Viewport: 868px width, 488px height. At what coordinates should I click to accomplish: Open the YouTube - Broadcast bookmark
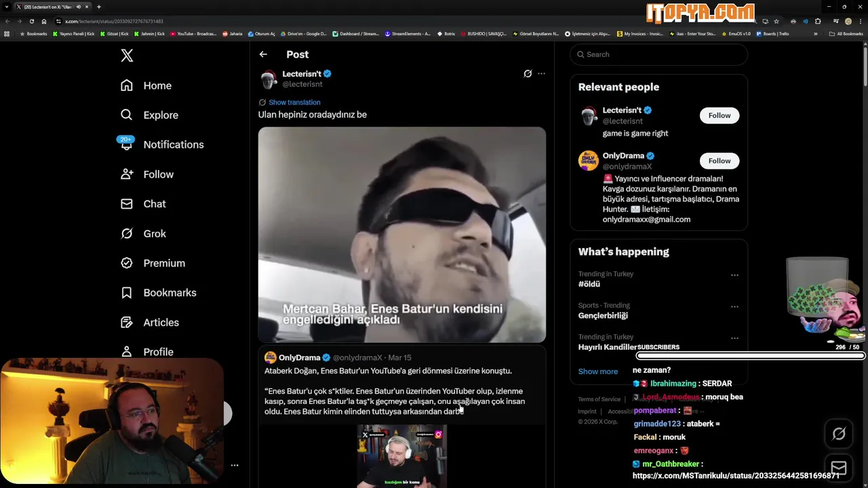click(x=193, y=33)
